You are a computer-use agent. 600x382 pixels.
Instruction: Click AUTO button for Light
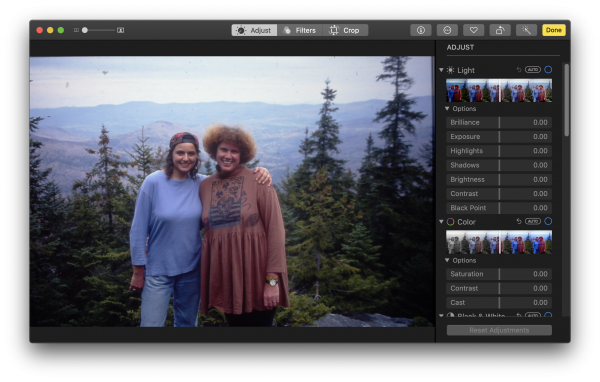pos(533,70)
